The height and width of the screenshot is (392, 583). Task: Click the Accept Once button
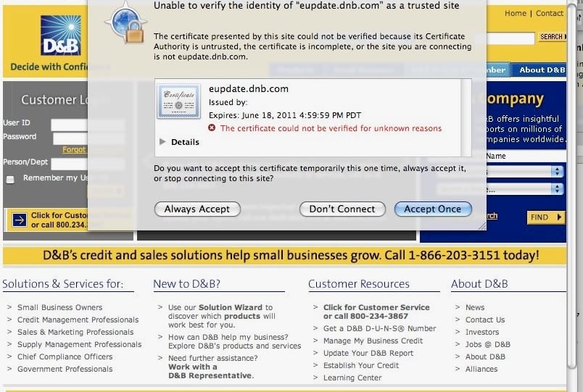click(x=433, y=209)
